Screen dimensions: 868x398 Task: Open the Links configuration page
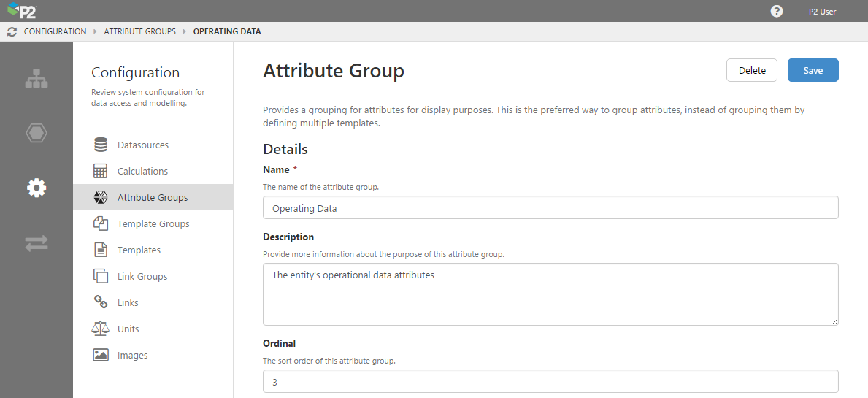tap(128, 303)
